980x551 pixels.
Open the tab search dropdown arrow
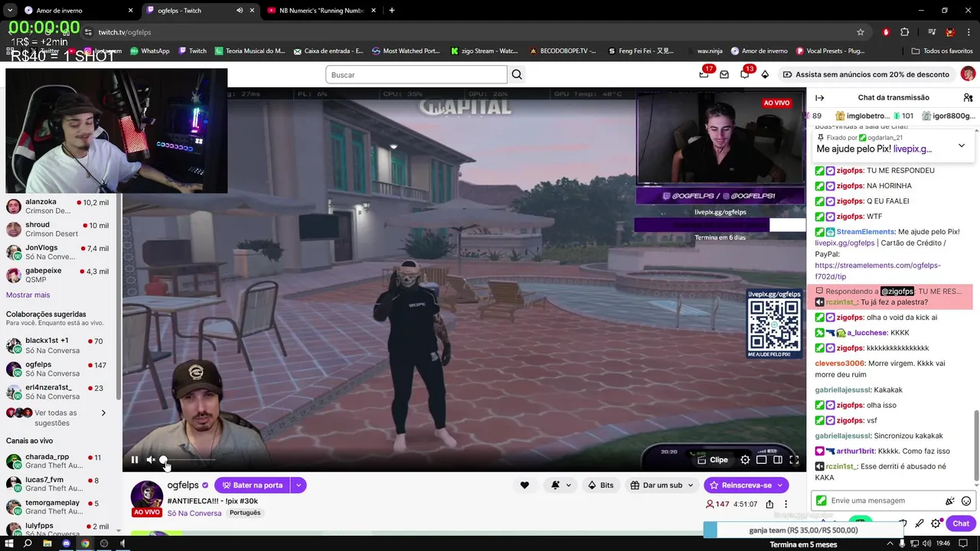click(x=9, y=11)
